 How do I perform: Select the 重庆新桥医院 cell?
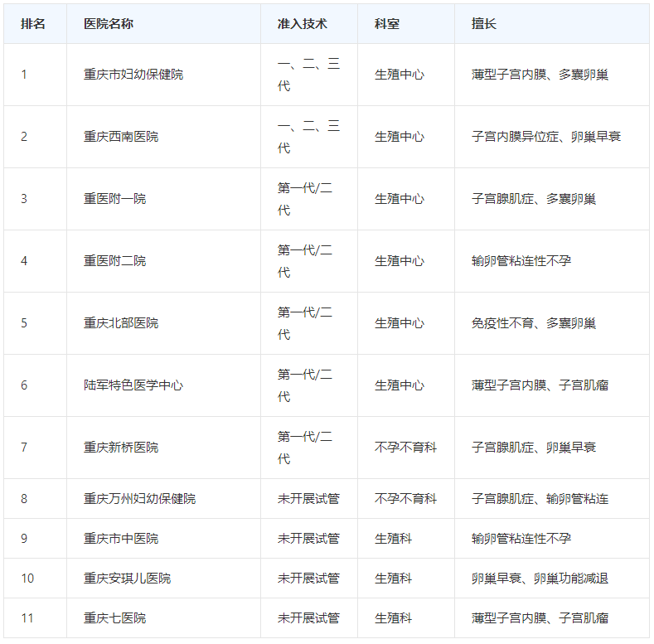coord(121,448)
